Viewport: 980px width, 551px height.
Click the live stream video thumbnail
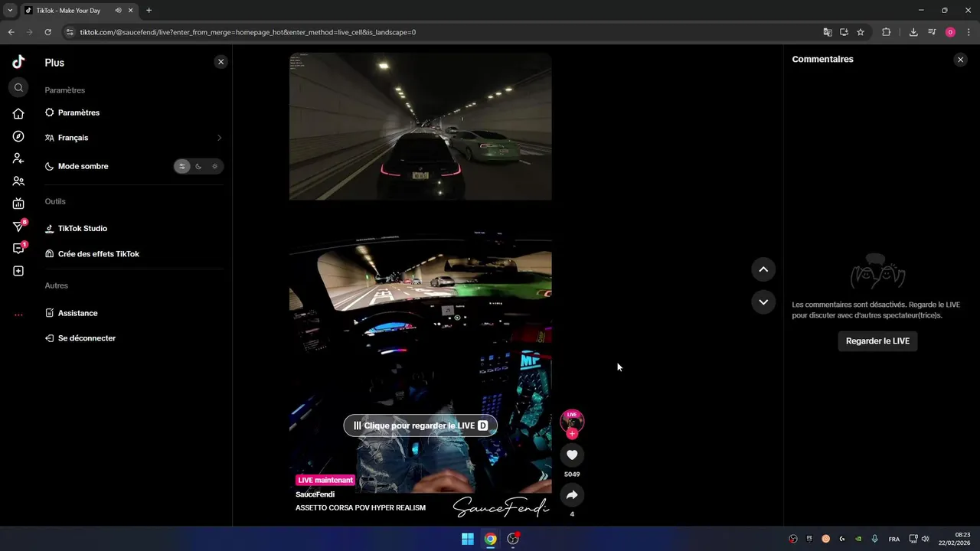click(420, 286)
